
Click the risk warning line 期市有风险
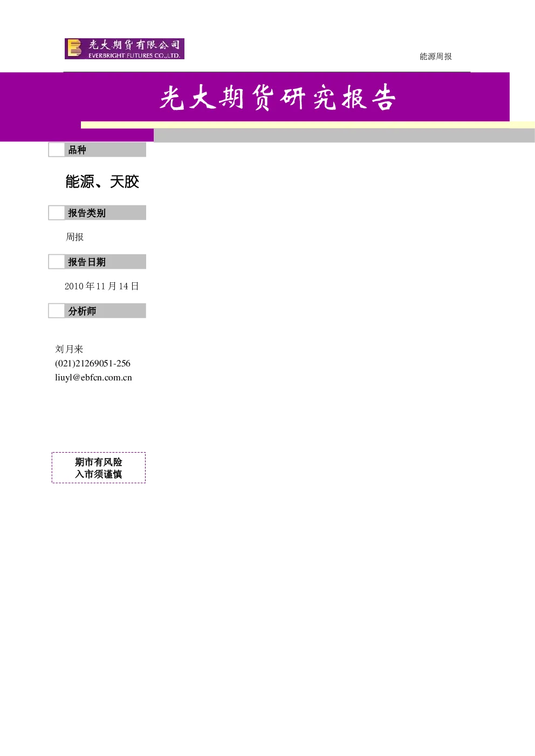point(99,462)
